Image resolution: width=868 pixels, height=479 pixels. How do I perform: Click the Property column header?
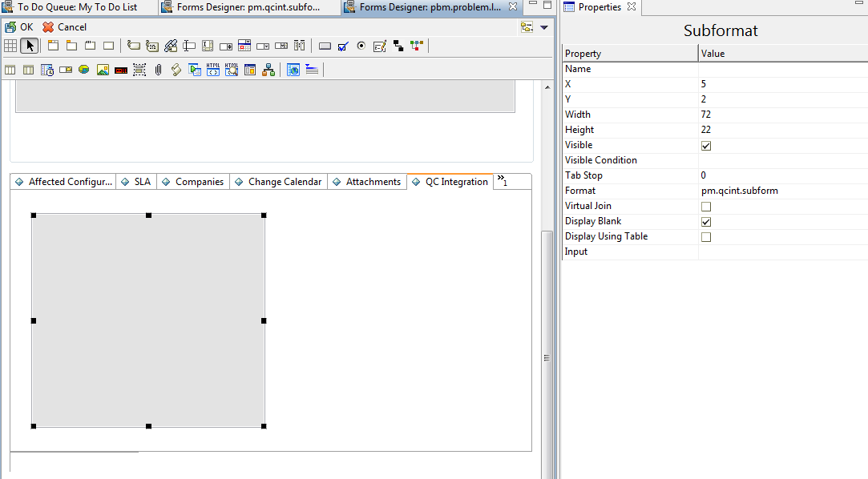[630, 54]
